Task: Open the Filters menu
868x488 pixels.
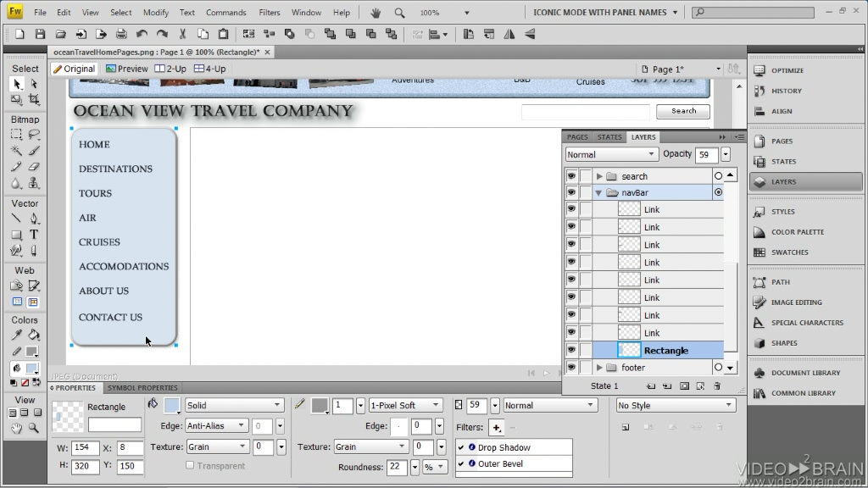Action: (269, 13)
